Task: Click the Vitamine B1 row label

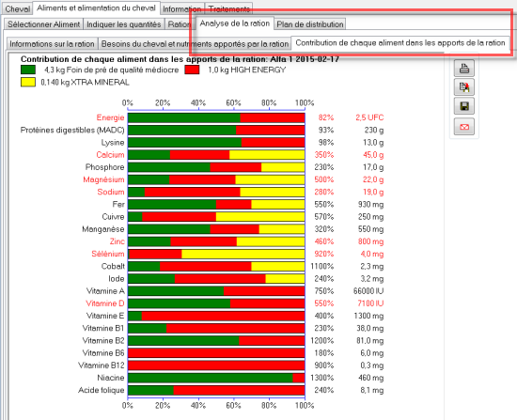Action: coord(103,328)
